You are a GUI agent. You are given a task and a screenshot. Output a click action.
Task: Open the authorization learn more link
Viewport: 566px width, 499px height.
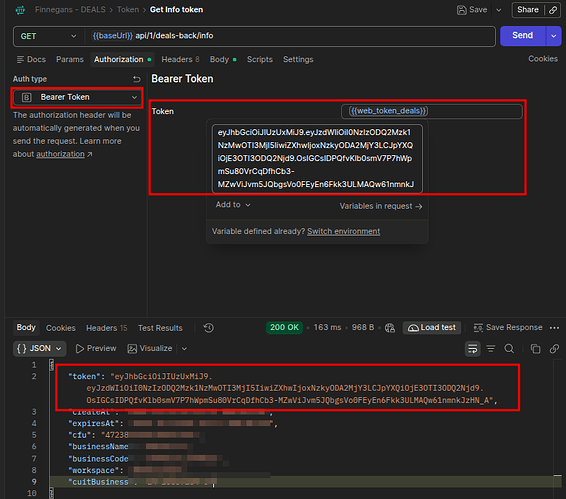tap(64, 154)
